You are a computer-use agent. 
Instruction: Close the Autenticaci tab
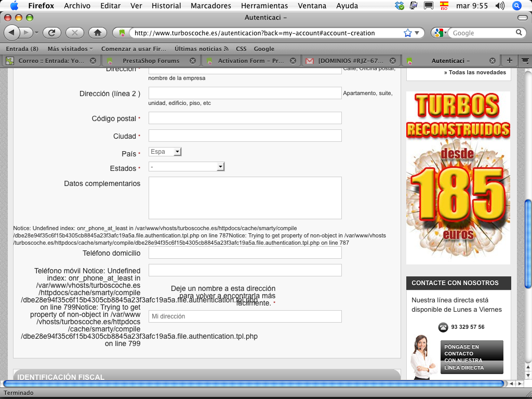[493, 61]
